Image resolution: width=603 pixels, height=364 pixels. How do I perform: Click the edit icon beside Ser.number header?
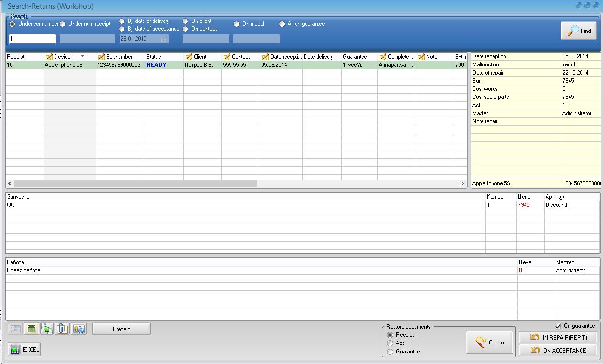tap(101, 57)
